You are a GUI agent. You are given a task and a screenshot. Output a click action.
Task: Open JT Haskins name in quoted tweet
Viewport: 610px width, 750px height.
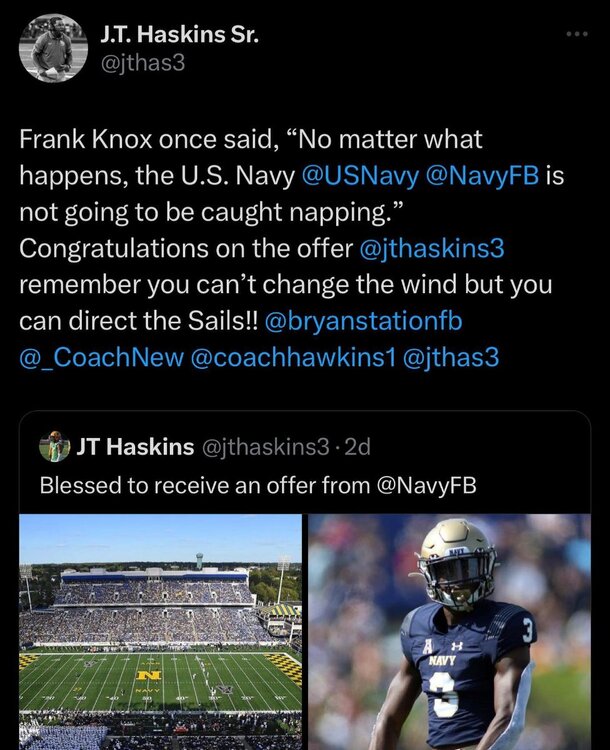point(135,447)
